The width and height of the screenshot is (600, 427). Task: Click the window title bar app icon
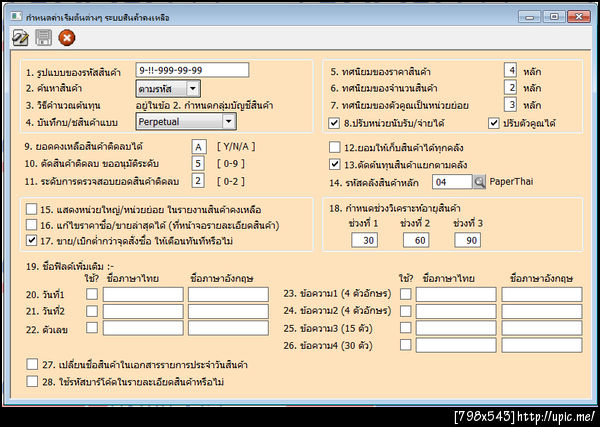[x=16, y=16]
